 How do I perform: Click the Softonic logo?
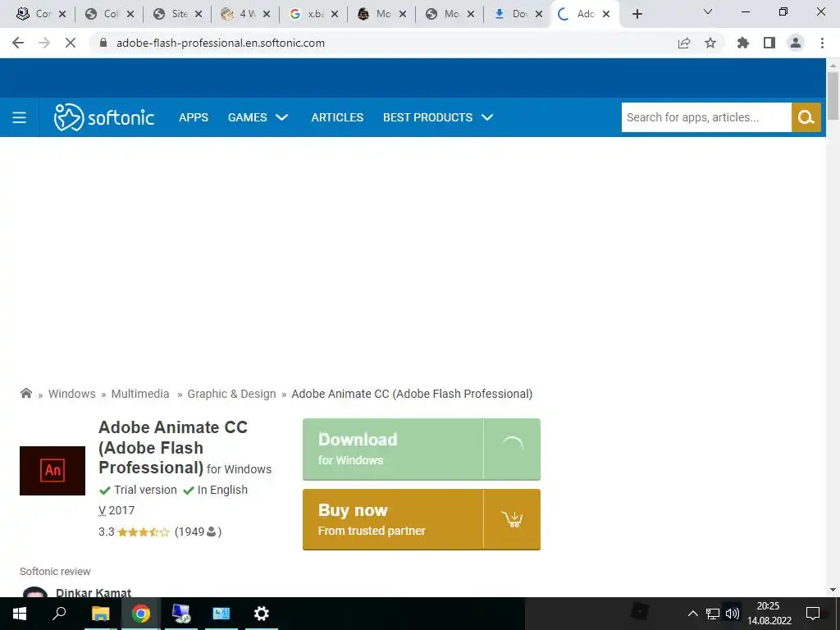click(x=104, y=117)
